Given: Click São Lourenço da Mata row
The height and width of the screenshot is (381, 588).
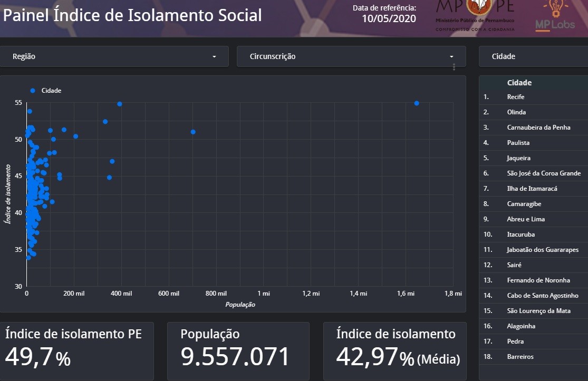Looking at the screenshot, I should click(x=533, y=311).
